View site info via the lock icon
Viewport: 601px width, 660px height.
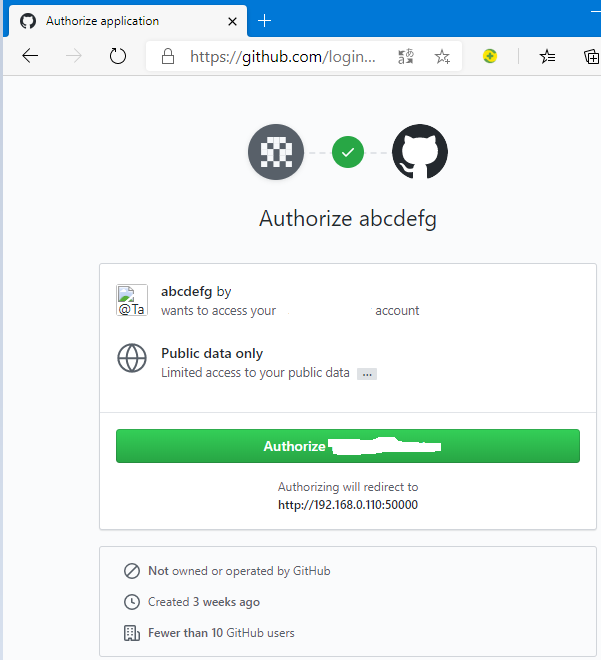coord(168,56)
